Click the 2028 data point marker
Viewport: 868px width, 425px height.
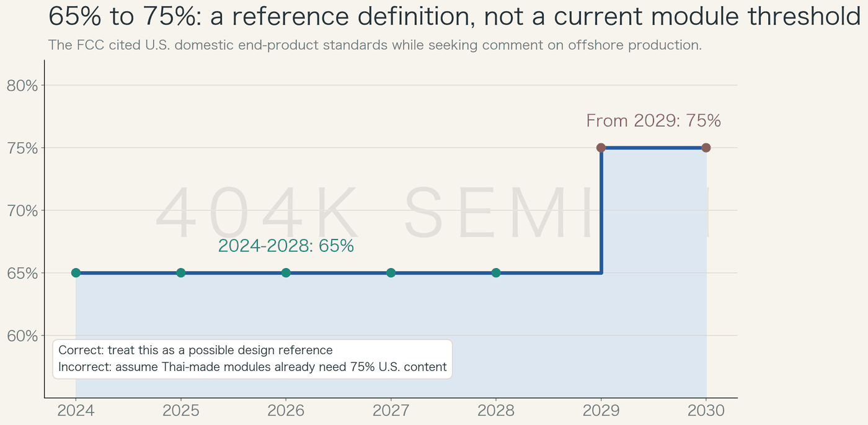point(496,273)
